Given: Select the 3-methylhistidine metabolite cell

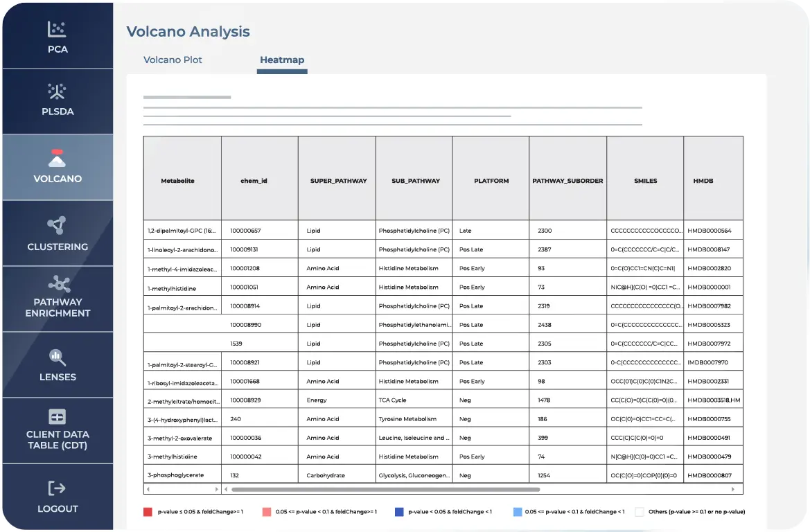Looking at the screenshot, I should [x=182, y=456].
